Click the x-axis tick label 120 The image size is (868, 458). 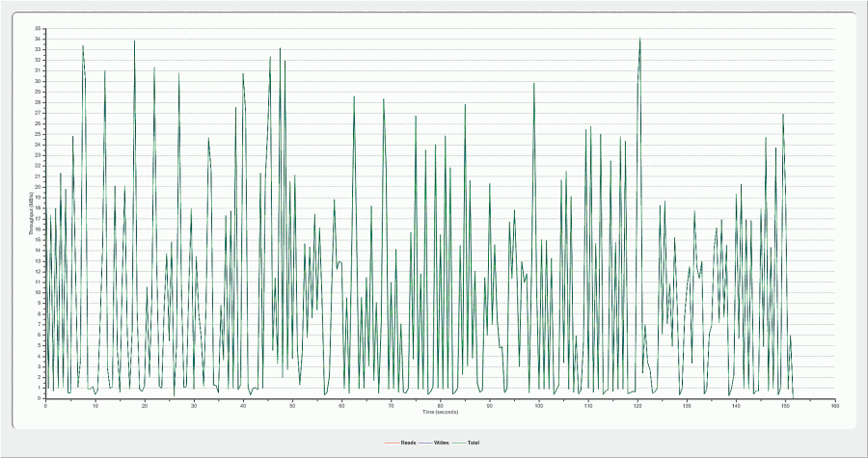[637, 405]
